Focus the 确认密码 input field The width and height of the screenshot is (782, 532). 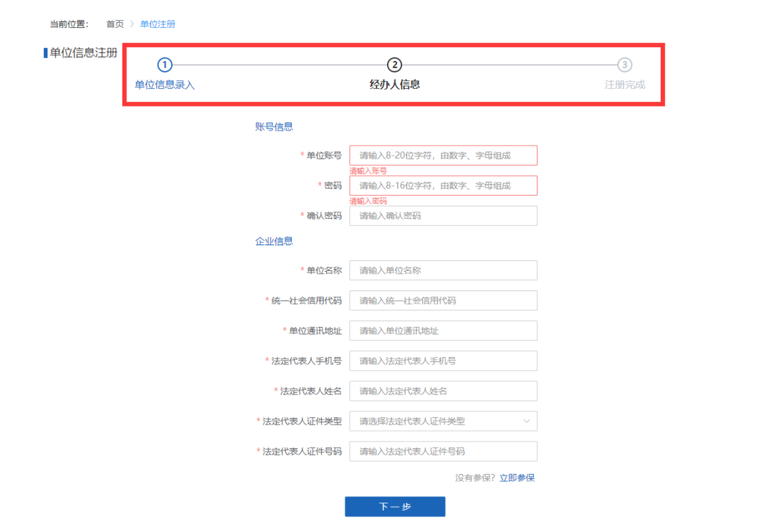point(443,216)
